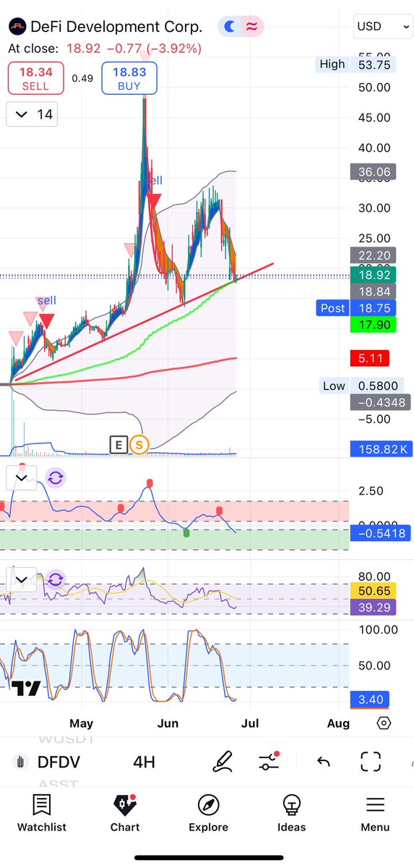Tap the purple 39.29 RSI value tag
This screenshot has width=414, height=868.
click(373, 608)
